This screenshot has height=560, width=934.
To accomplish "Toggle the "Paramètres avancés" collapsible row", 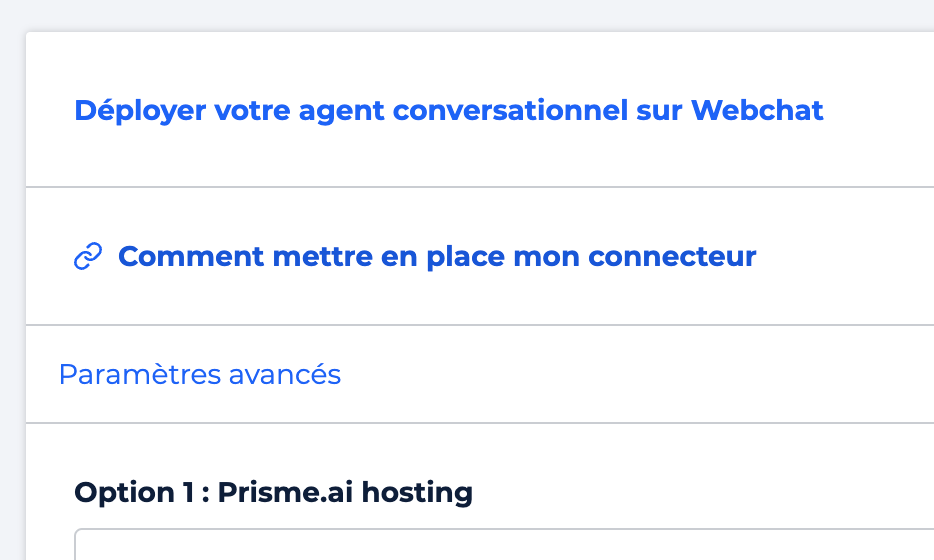I will tap(480, 375).
